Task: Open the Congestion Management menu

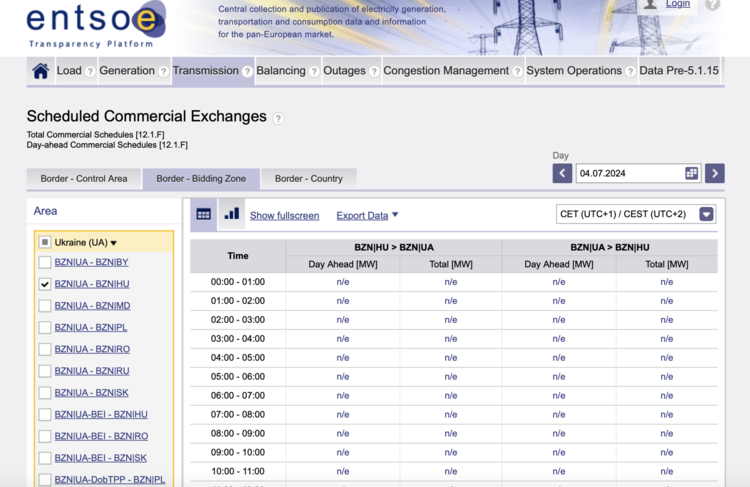Action: tap(446, 71)
